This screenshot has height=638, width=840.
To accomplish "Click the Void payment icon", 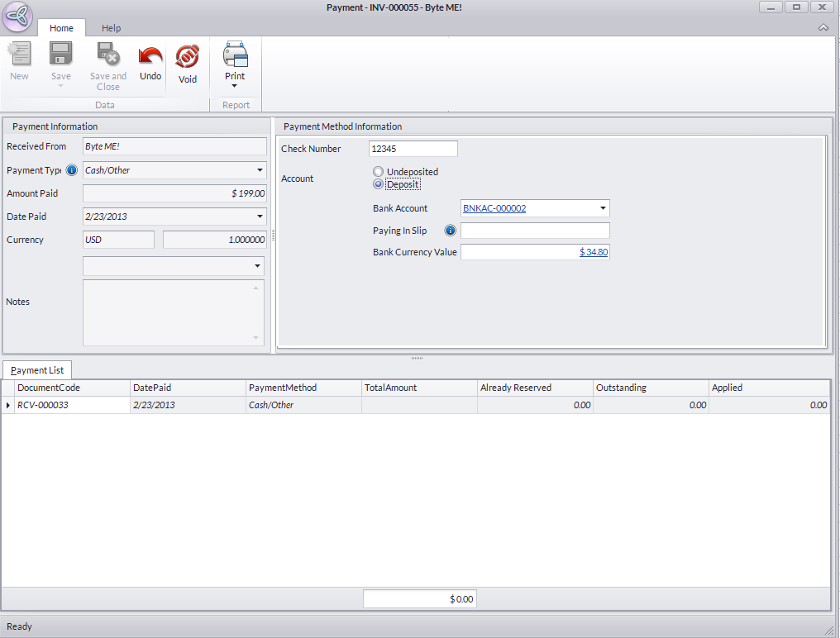I will (188, 57).
